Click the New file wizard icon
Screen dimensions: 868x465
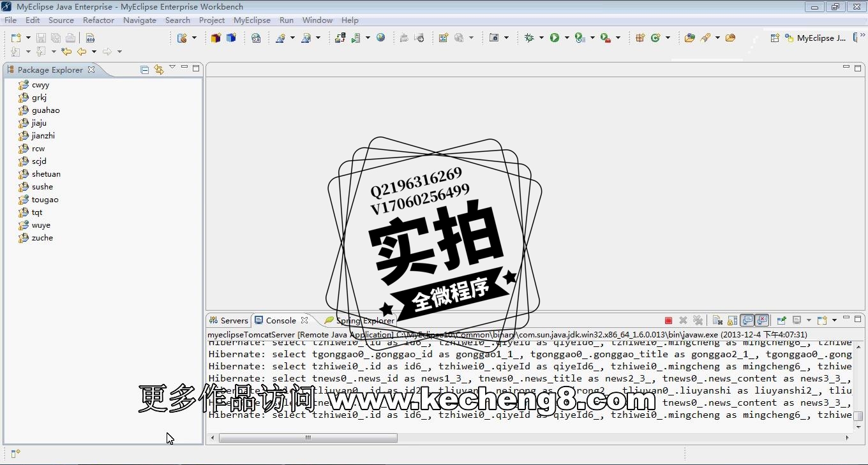pyautogui.click(x=16, y=38)
